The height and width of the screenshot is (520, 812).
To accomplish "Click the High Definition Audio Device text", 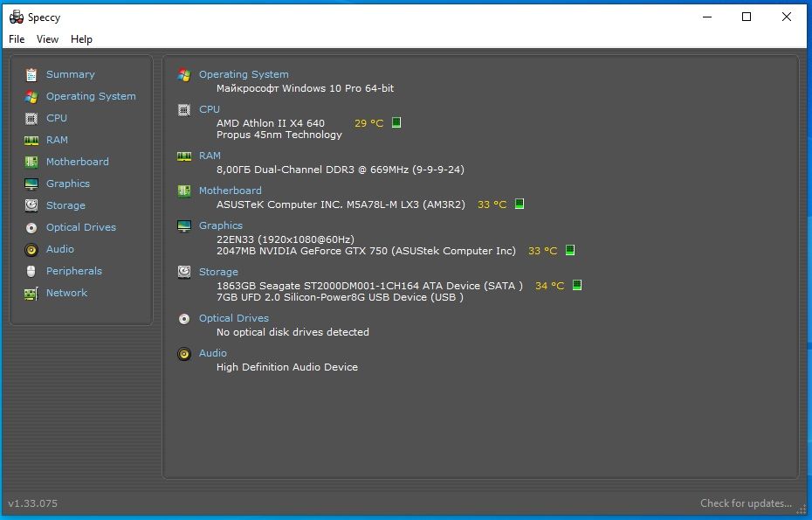I will [287, 366].
